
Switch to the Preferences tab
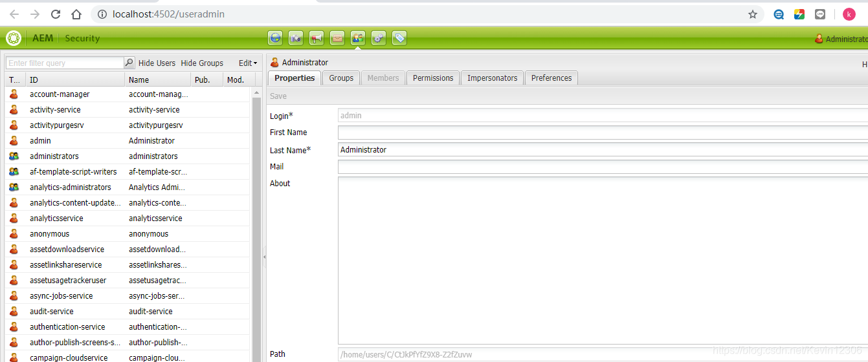(x=551, y=78)
